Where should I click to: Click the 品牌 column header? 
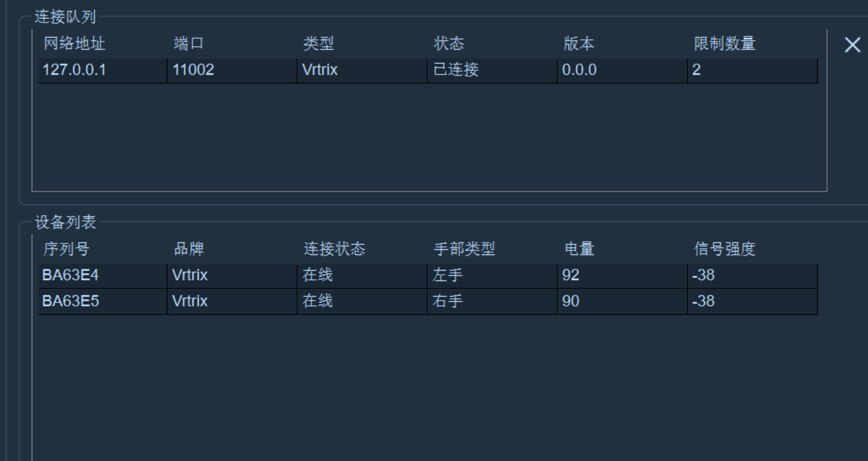point(189,249)
